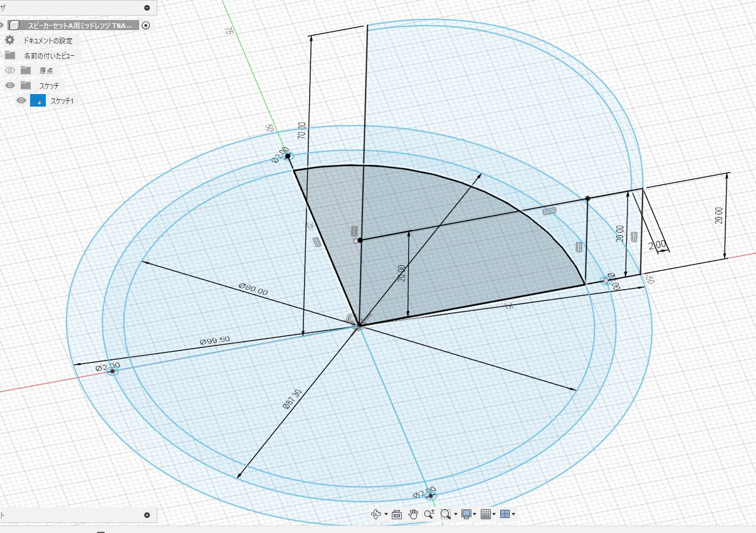Select the Ø80.00 diameter dimension
Image resolution: width=756 pixels, height=533 pixels.
click(x=253, y=289)
